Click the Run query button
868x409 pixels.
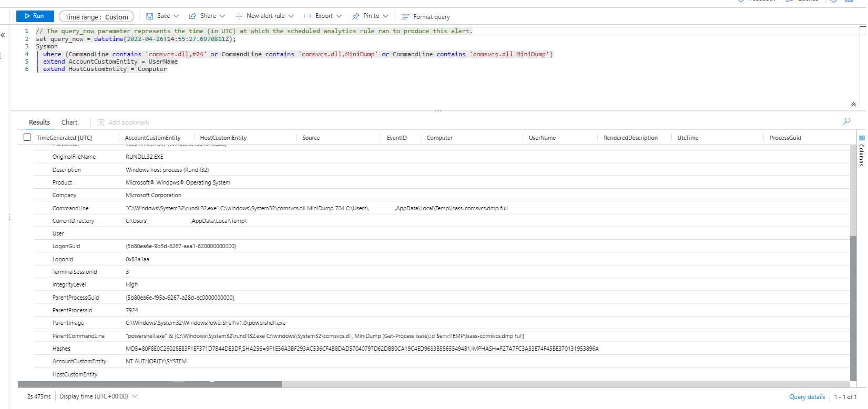click(35, 16)
